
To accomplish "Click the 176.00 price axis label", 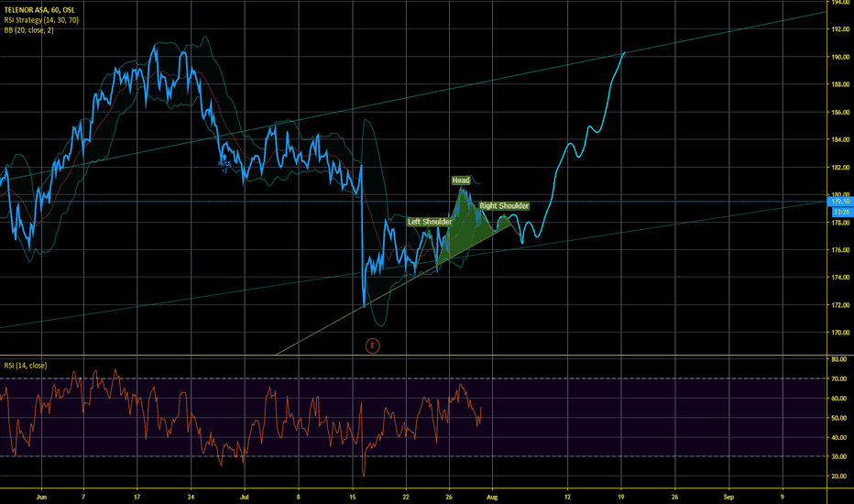I will 840,250.
